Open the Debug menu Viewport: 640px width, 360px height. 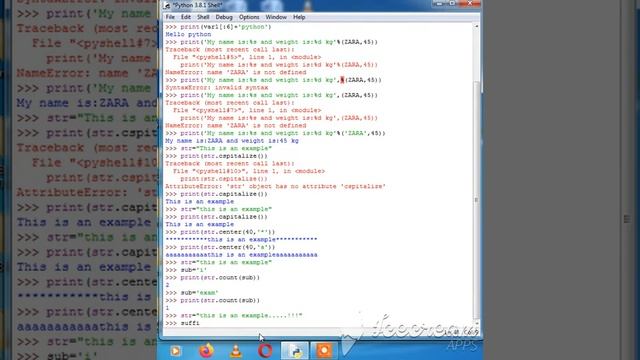tap(224, 17)
